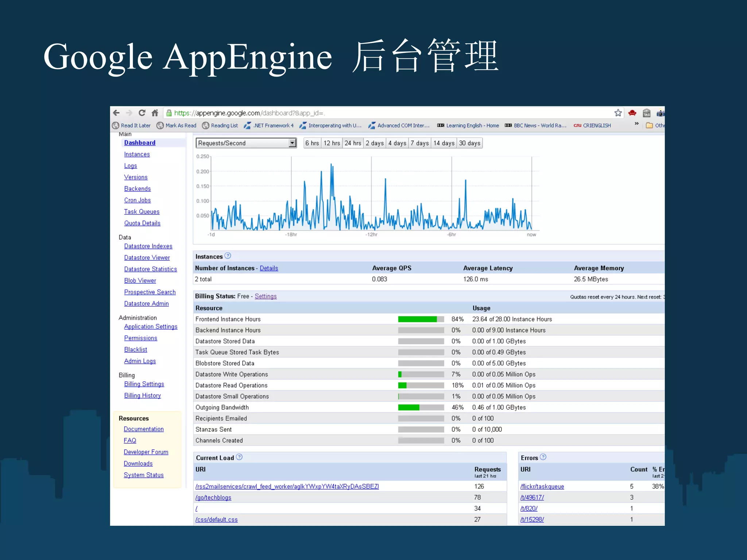Open the /go/techblogs URI link
Image resolution: width=747 pixels, height=560 pixels.
(x=213, y=498)
